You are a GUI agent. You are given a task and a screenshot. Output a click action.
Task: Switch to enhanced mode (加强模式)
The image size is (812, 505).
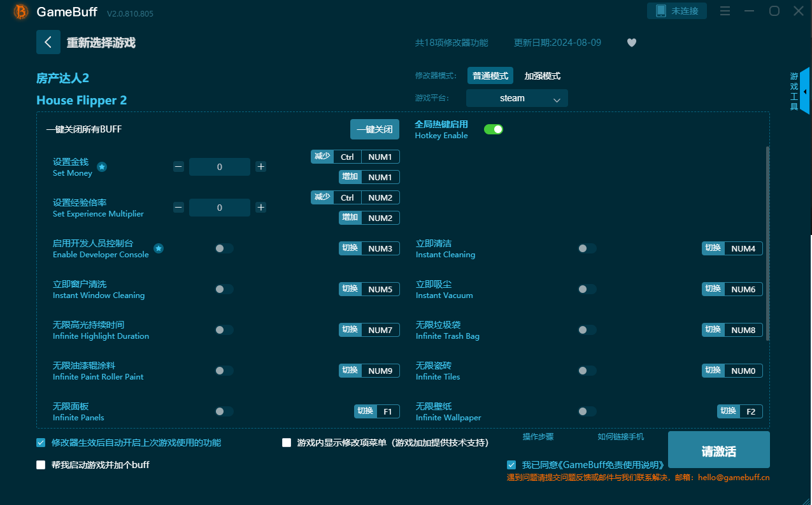point(542,76)
